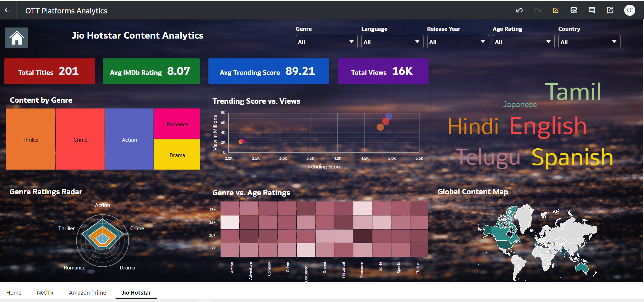Screen dimensions: 644x302
Task: Open the Country filter dropdown
Action: (x=589, y=42)
